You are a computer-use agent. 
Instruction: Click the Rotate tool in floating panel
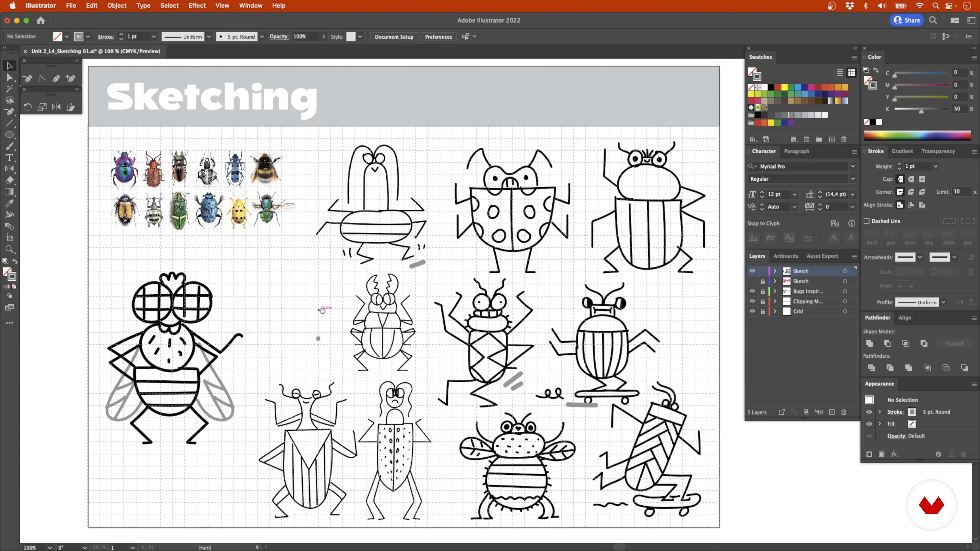[x=27, y=107]
